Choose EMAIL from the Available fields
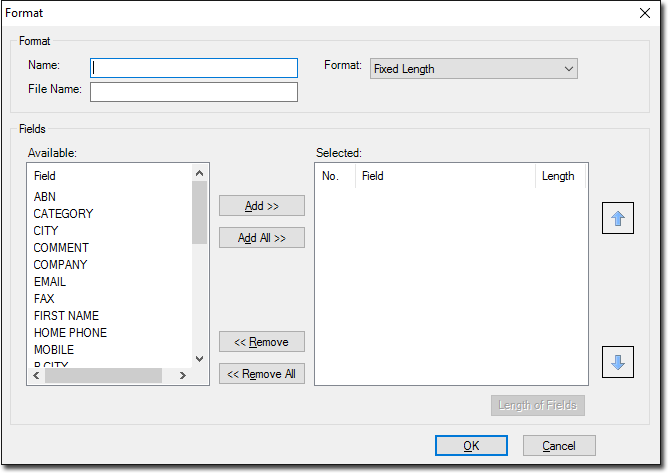This screenshot has width=668, height=473. 50,282
